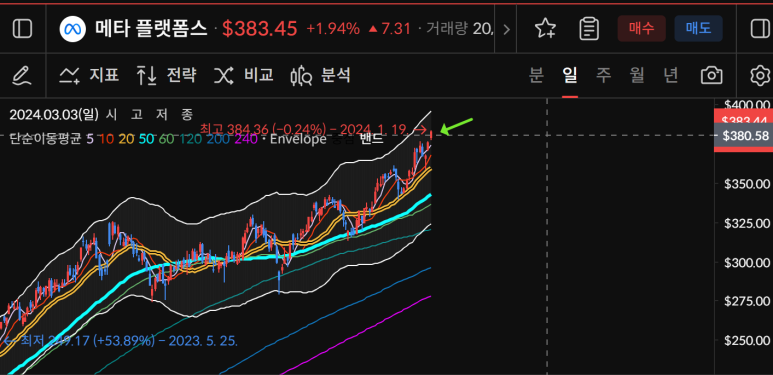Click the $400.00 price axis label

click(747, 104)
